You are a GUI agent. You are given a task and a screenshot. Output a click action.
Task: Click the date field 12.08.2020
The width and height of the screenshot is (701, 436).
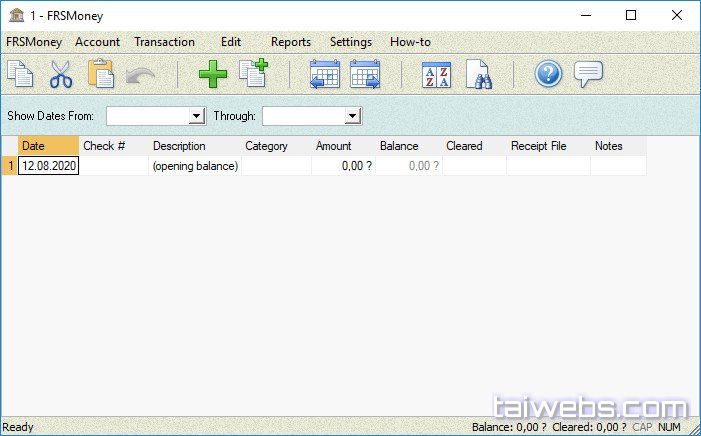(49, 166)
